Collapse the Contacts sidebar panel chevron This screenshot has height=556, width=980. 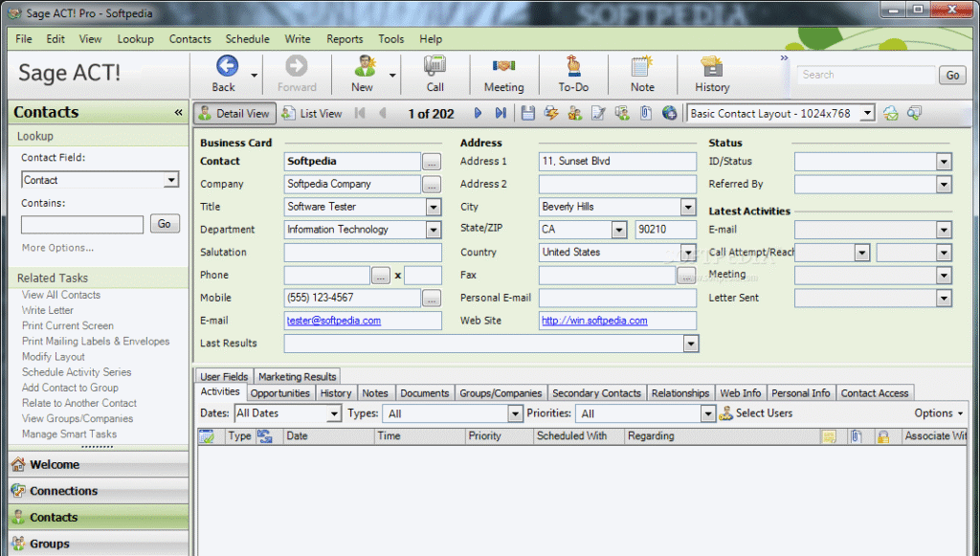point(179,113)
